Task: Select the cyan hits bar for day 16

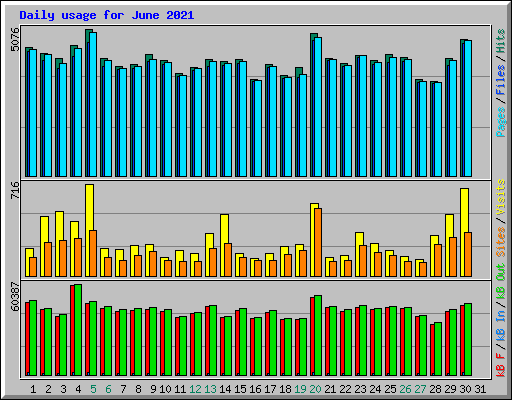Action: pyautogui.click(x=258, y=128)
